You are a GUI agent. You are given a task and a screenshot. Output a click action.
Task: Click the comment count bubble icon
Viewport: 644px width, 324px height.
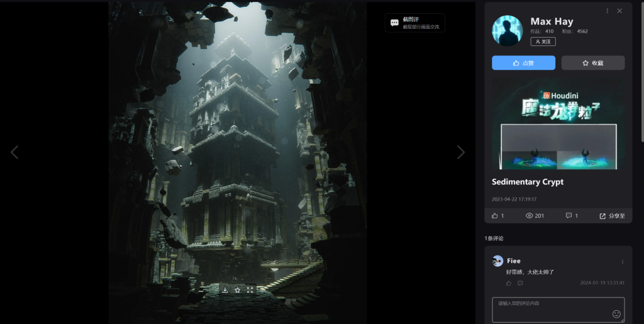point(569,216)
